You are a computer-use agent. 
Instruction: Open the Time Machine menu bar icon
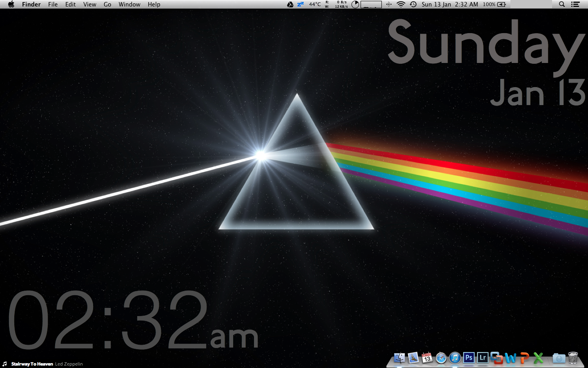[413, 4]
